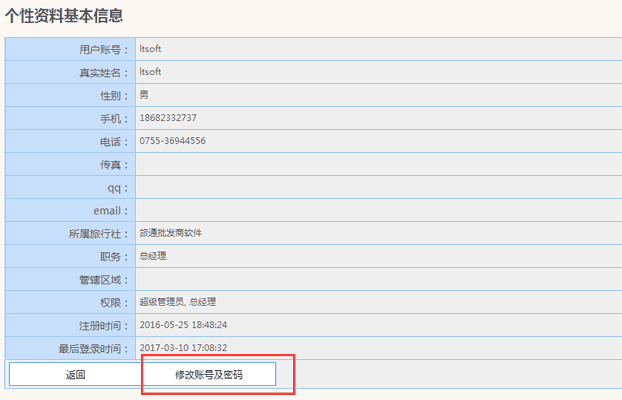Click the 返回 button
This screenshot has height=400, width=622.
(75, 375)
